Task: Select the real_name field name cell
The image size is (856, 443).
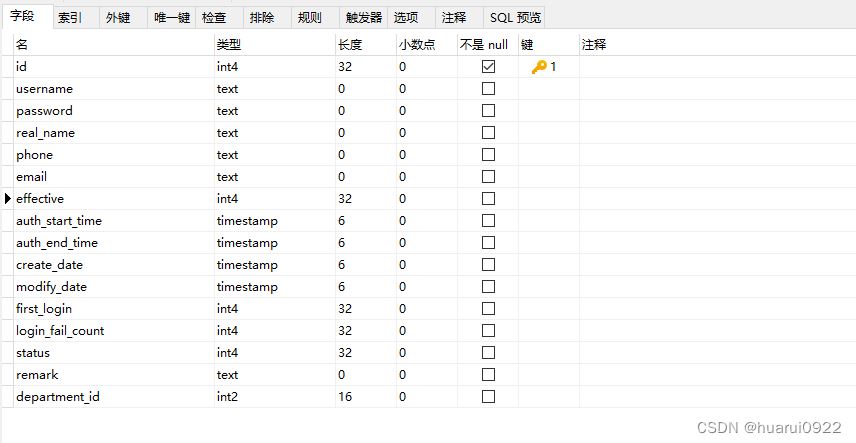Action: pyautogui.click(x=114, y=133)
